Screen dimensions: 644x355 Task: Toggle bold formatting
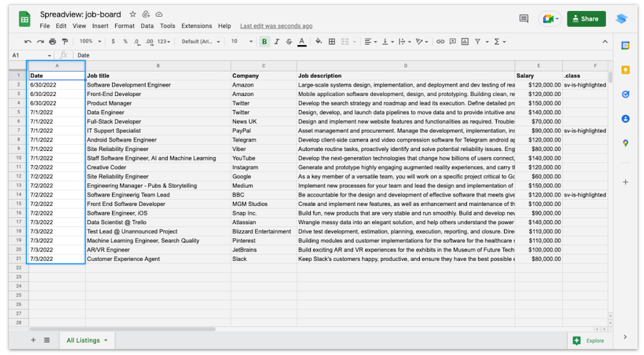264,41
